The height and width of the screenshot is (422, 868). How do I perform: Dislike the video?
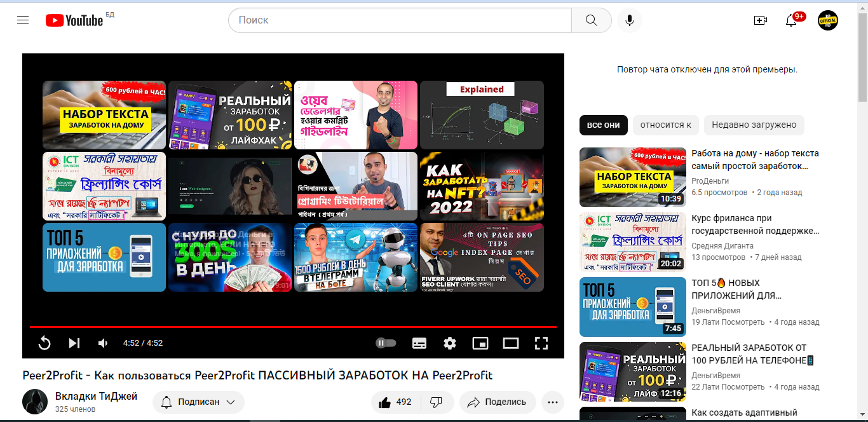437,402
